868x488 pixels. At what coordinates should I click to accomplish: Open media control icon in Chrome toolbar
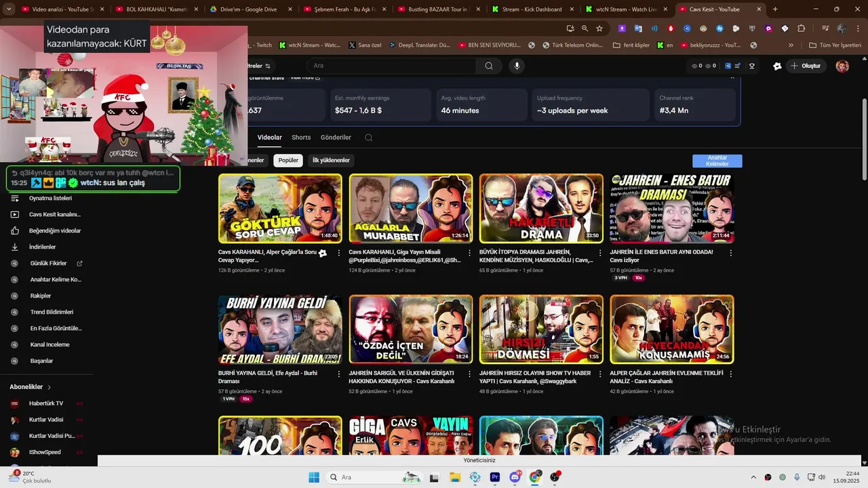coord(825,28)
